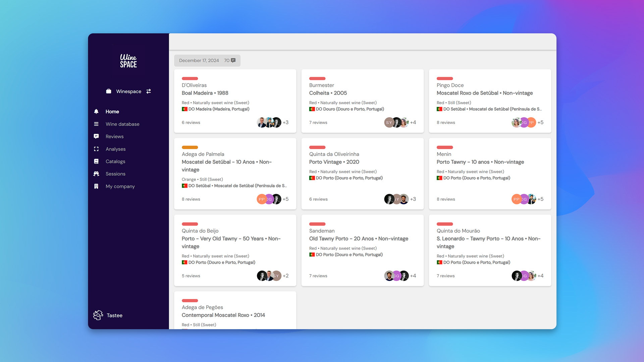The height and width of the screenshot is (362, 644).
Task: Click the comment icon beside 70
Action: pos(233,60)
